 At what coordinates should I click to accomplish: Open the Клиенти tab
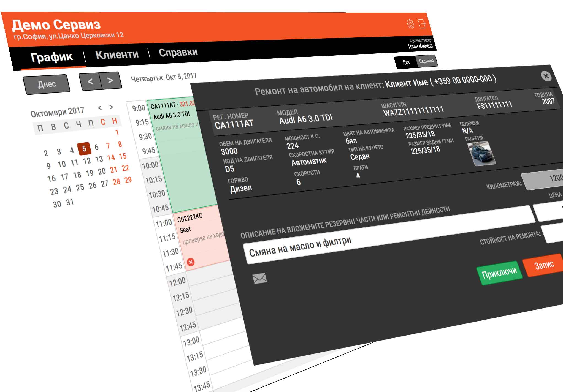point(117,55)
